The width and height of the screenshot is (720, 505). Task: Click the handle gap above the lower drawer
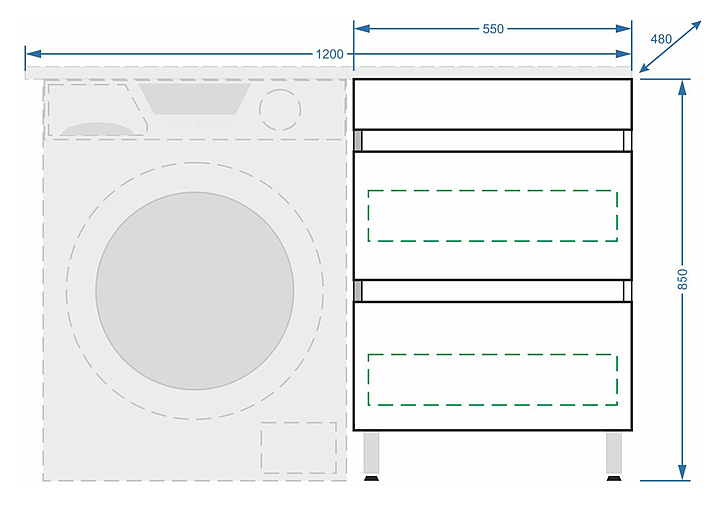click(x=492, y=290)
